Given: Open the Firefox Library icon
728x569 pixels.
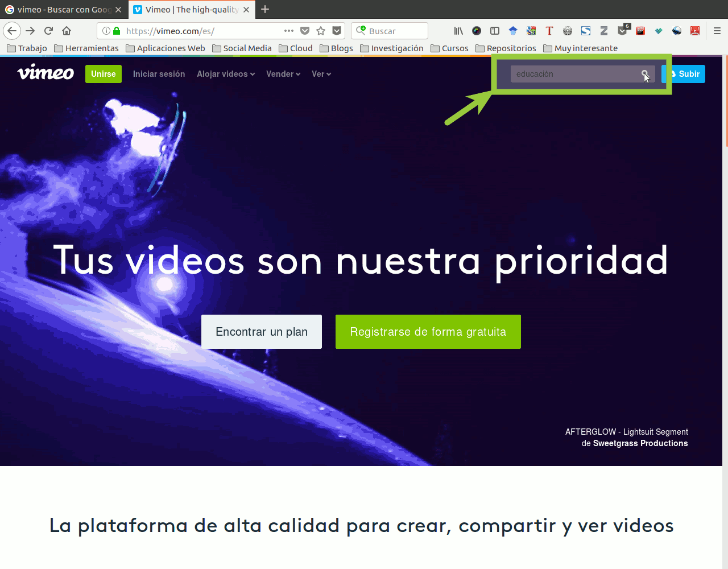Looking at the screenshot, I should (458, 31).
